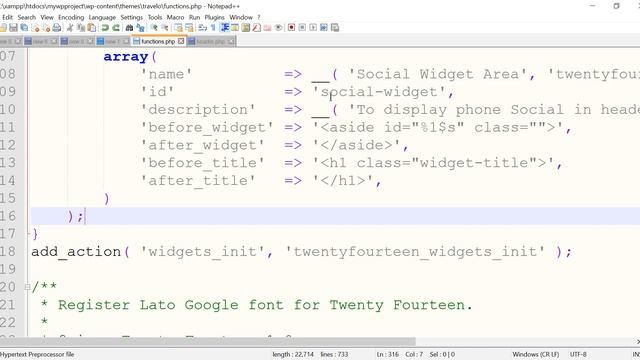The image size is (640, 360).
Task: Click the Zoom In toolbar icon
Action: coord(154,28)
